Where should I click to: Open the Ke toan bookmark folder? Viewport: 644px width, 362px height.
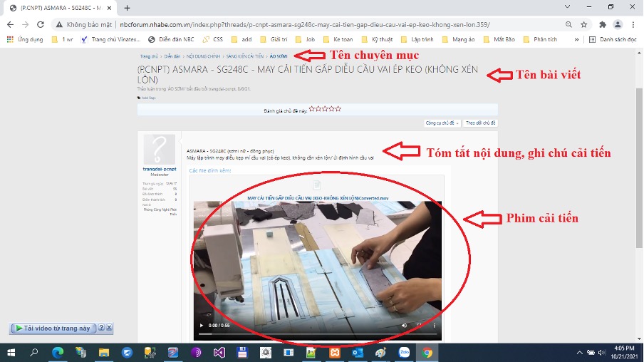coord(338,39)
